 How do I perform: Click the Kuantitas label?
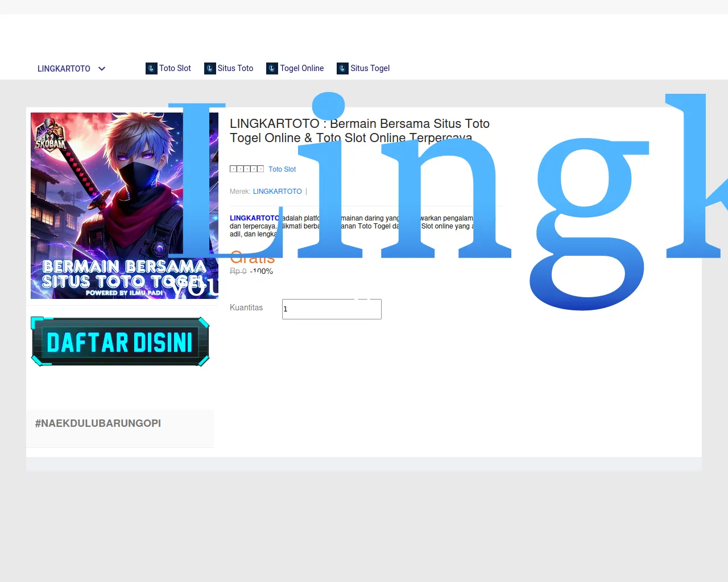click(246, 307)
